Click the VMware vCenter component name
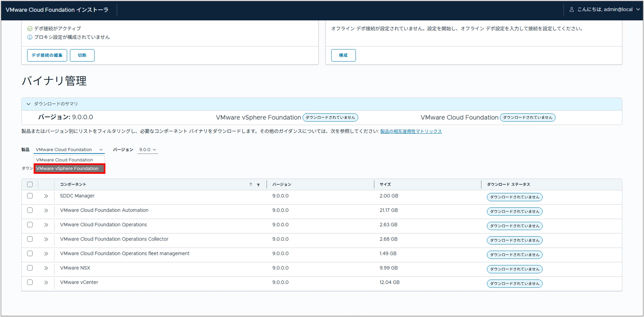 click(79, 282)
